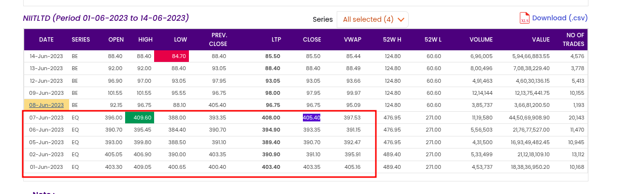Click the red-highlighted low value 84.70
The image size is (644, 194).
[x=172, y=57]
